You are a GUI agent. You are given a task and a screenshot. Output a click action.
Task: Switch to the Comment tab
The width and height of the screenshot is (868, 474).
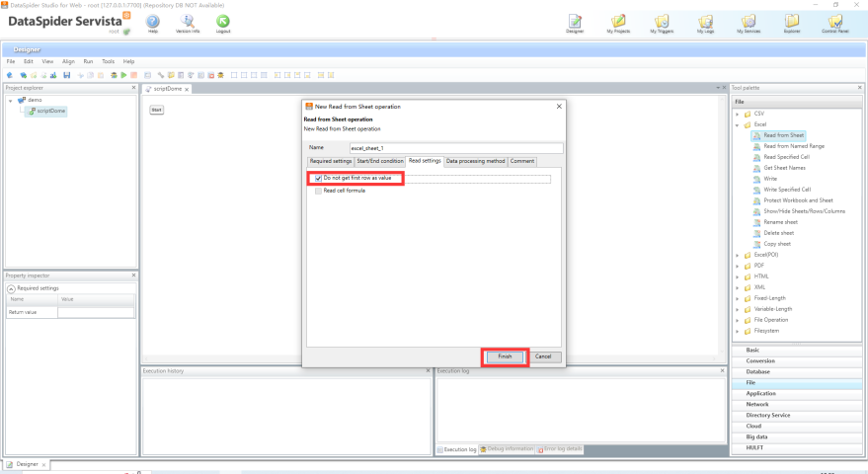(x=522, y=161)
